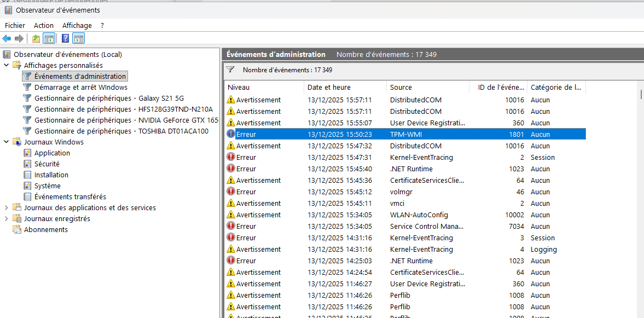Select the 14:25:03 .NET Runtime error row

pyautogui.click(x=405, y=261)
